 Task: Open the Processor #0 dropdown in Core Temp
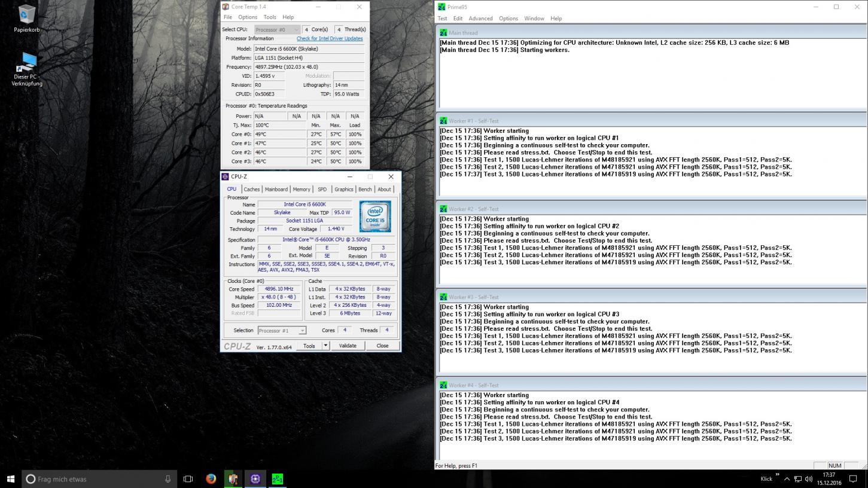point(276,29)
